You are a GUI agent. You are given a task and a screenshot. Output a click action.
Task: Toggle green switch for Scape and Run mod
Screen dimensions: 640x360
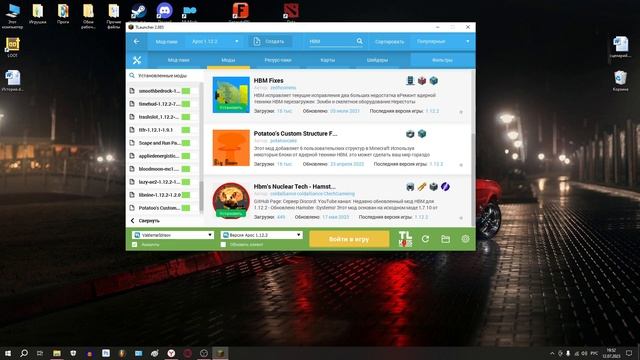pos(186,143)
